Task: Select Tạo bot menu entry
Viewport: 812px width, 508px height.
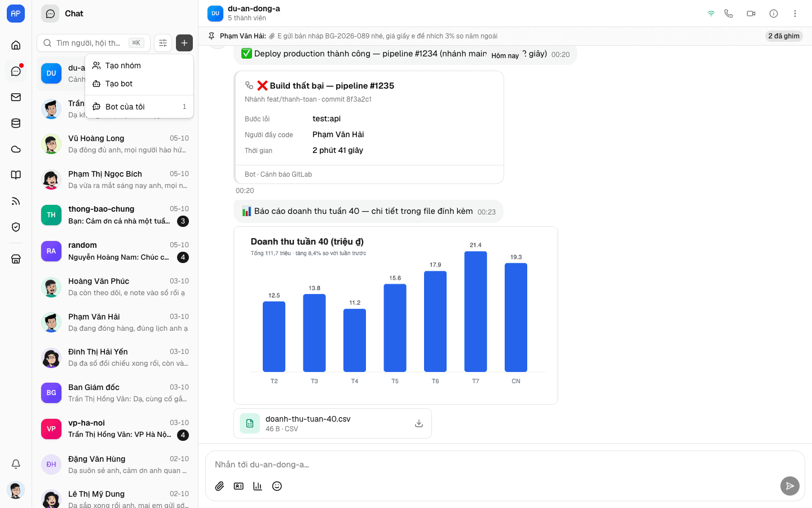Action: click(139, 84)
